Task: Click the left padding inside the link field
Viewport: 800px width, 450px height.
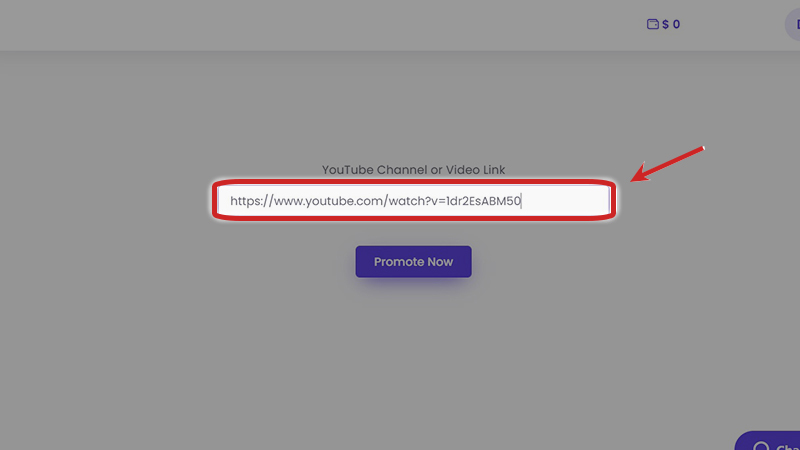Action: [x=224, y=201]
